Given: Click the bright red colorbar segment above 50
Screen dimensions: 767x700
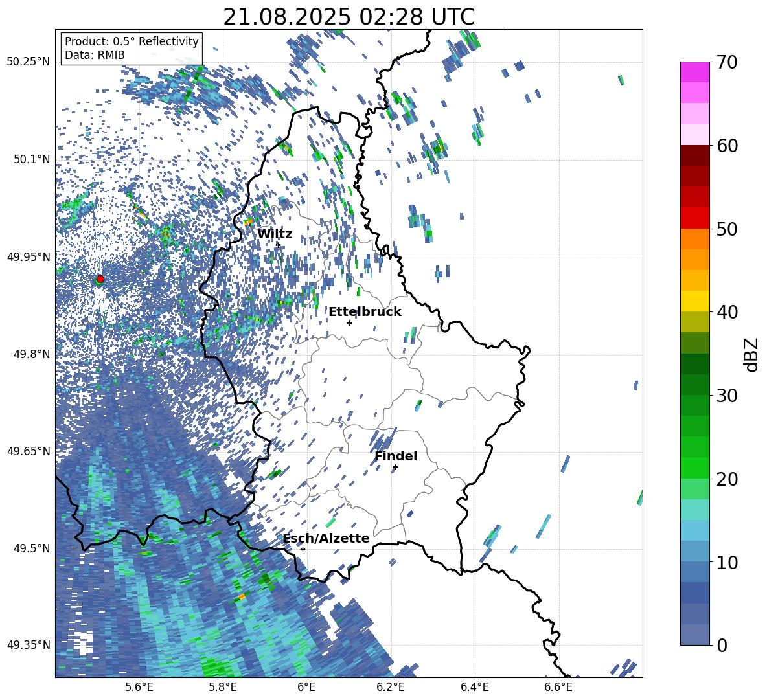Looking at the screenshot, I should [x=694, y=218].
